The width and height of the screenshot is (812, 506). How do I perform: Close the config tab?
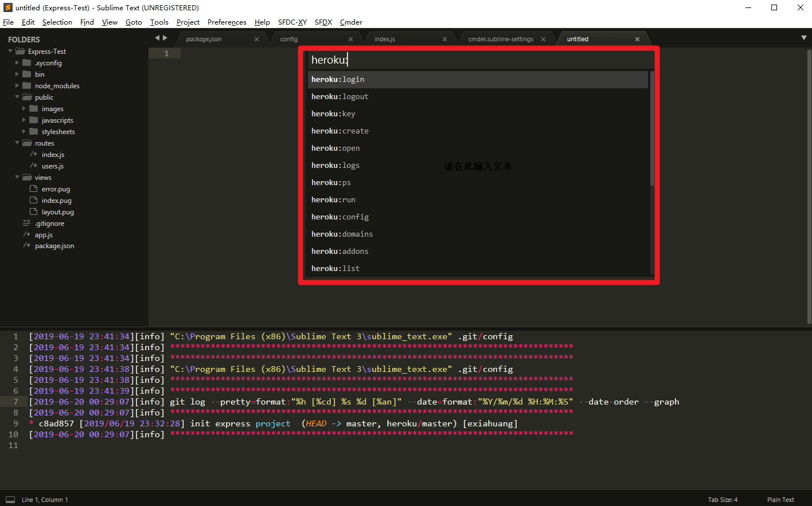tap(350, 39)
